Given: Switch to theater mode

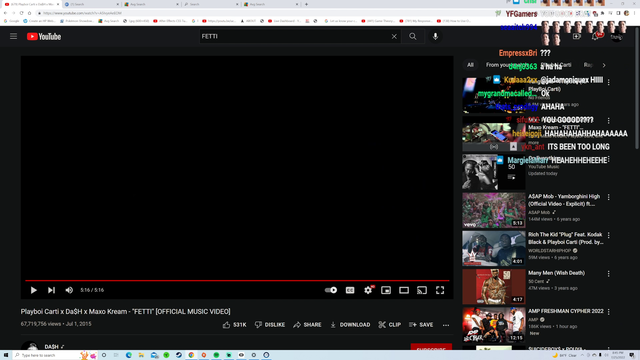Looking at the screenshot, I should (x=404, y=290).
